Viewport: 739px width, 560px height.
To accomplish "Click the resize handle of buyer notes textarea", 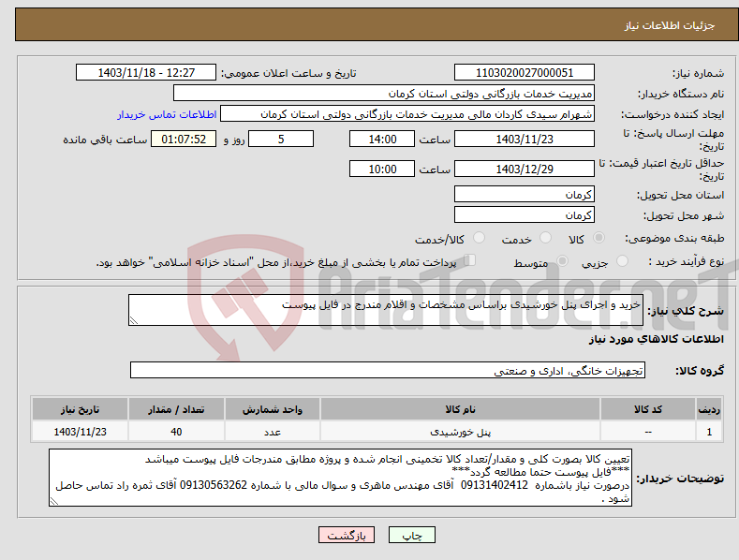I will (54, 502).
